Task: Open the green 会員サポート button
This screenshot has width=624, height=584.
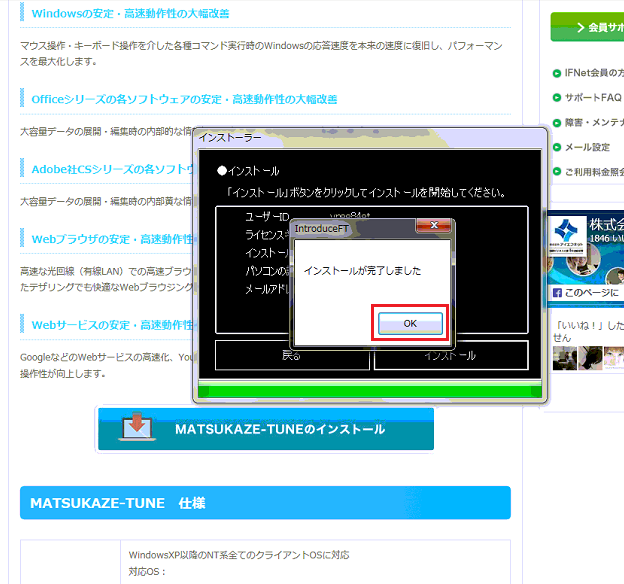Action: [588, 27]
